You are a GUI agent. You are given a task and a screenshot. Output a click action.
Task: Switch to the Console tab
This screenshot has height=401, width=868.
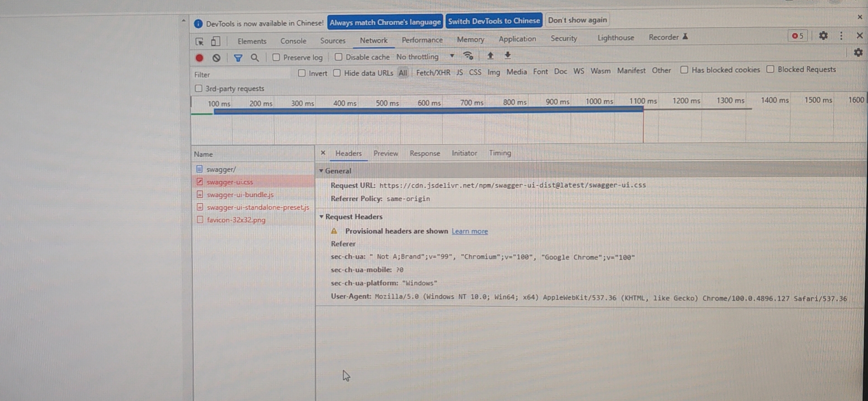coord(293,41)
